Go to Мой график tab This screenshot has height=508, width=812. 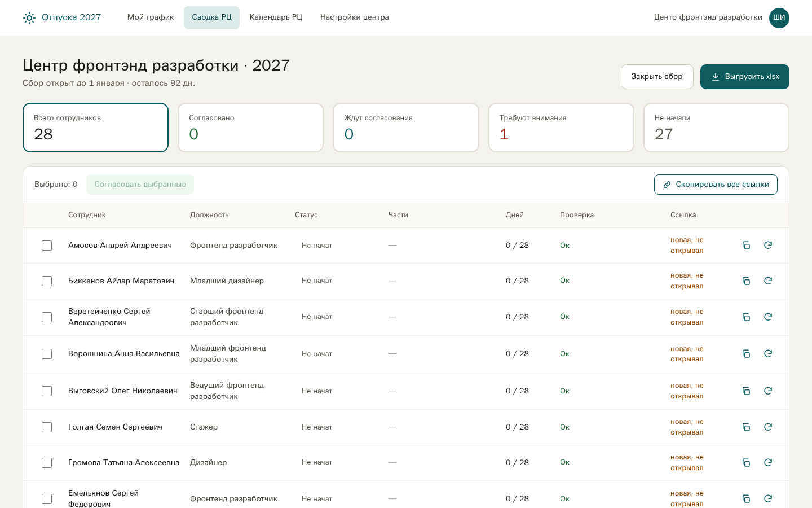coord(151,17)
